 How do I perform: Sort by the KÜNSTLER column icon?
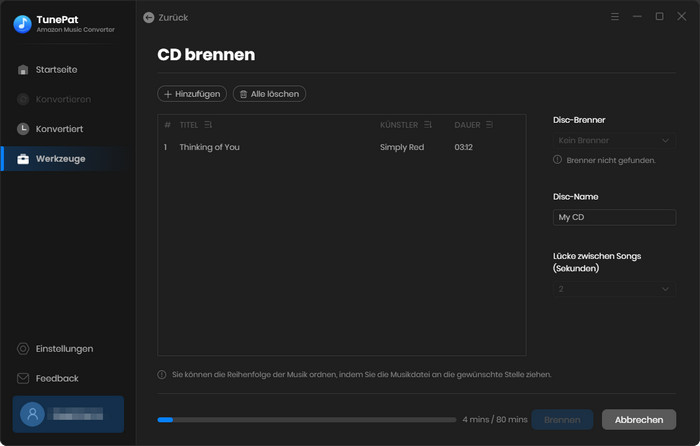click(x=428, y=125)
